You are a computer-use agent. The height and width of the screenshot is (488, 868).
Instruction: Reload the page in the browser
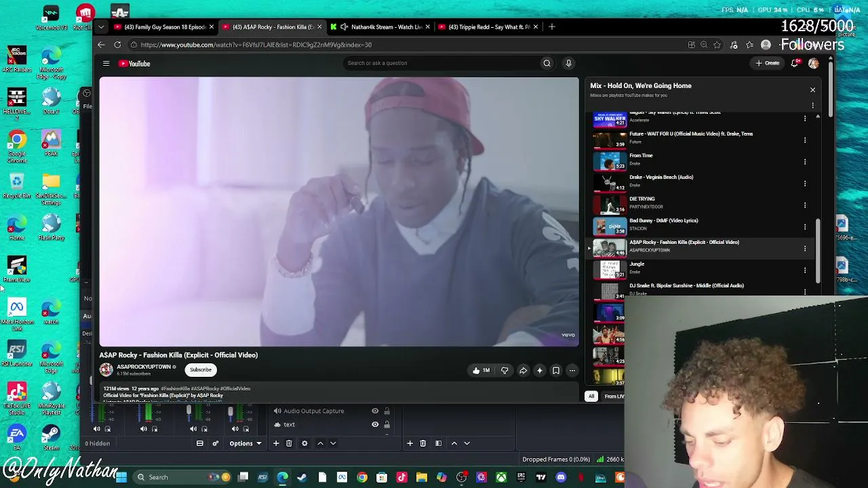[117, 45]
